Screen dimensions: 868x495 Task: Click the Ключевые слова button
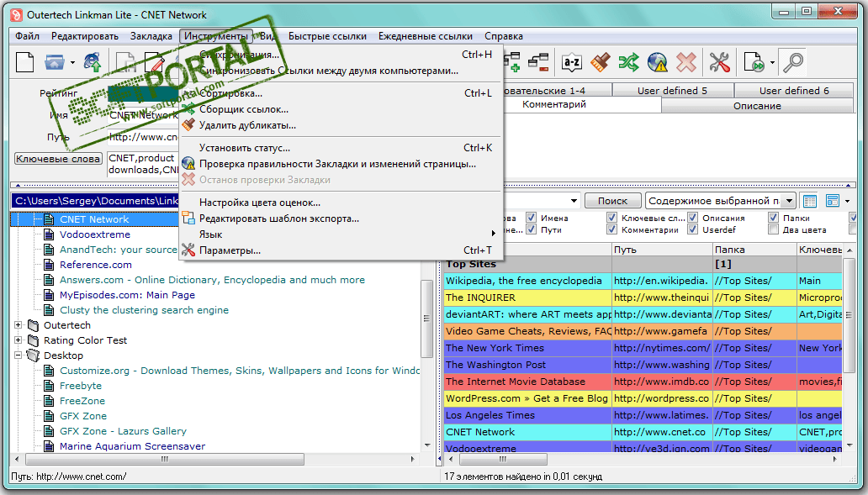(x=58, y=159)
